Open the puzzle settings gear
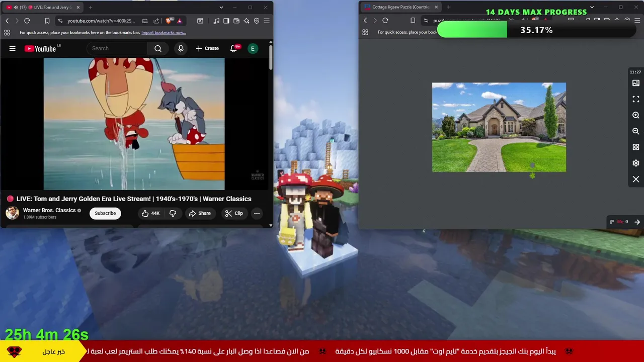This screenshot has width=644, height=362. pos(636,163)
